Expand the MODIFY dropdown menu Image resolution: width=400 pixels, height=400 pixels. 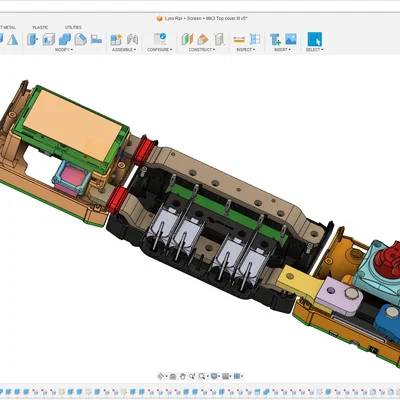[64, 50]
